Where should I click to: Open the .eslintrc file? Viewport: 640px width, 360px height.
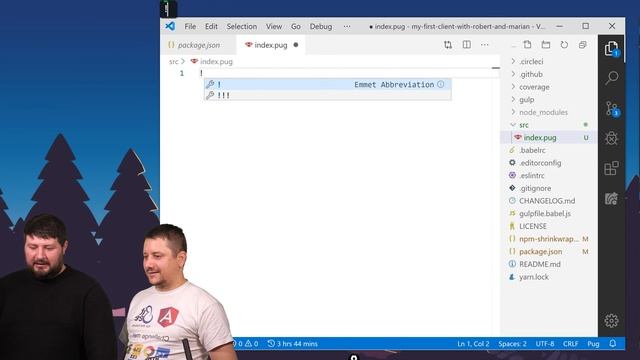click(x=532, y=176)
